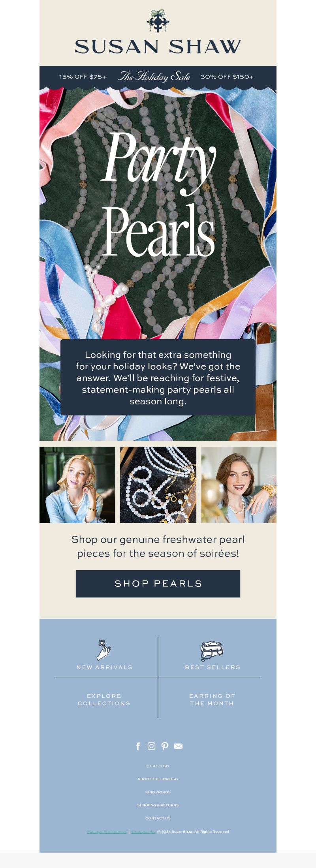Click the jewelry box Best Sellers icon
Image resolution: width=316 pixels, height=868 pixels.
(x=212, y=651)
